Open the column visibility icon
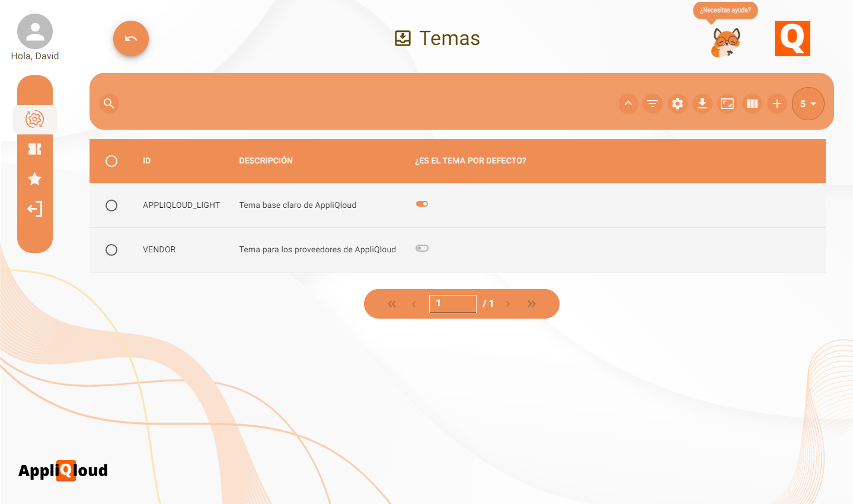The height and width of the screenshot is (504, 853). 752,104
